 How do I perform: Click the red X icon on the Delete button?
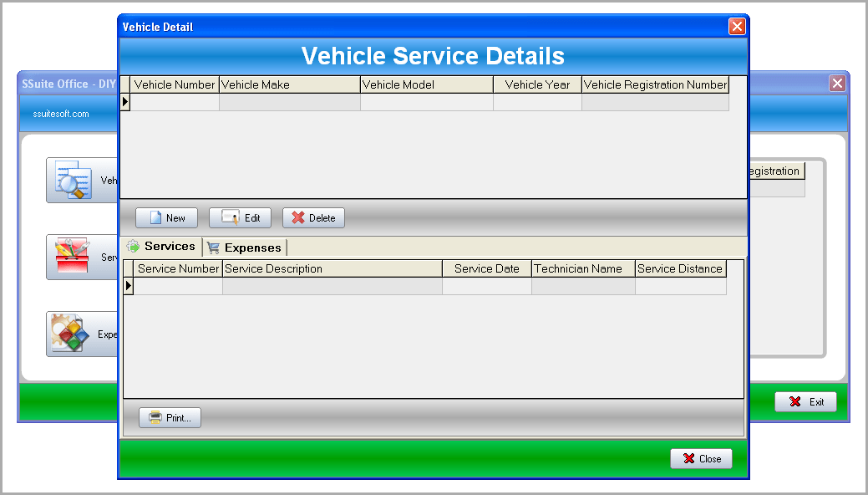click(x=297, y=217)
